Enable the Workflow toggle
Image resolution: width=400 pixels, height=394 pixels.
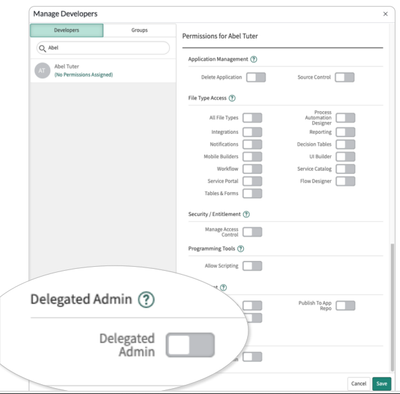coord(252,169)
